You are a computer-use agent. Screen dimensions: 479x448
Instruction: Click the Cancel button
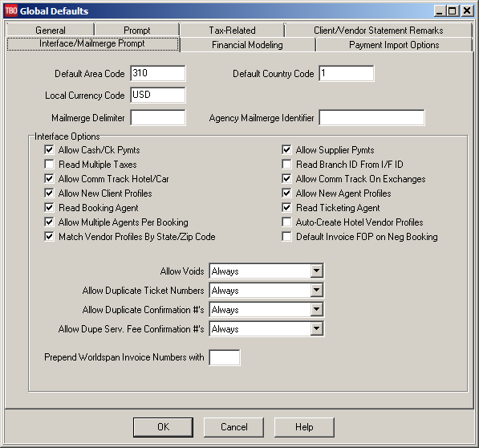tap(233, 427)
